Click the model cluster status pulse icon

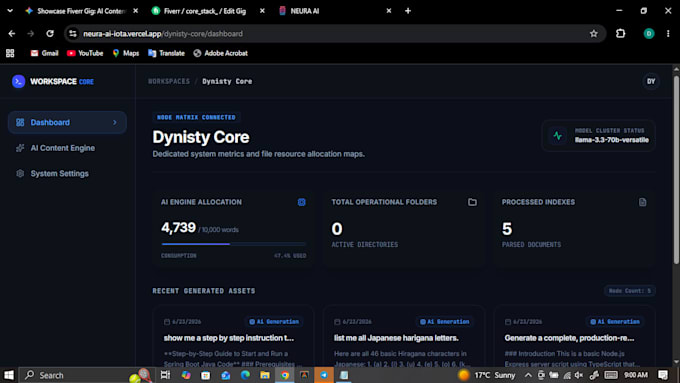(558, 136)
